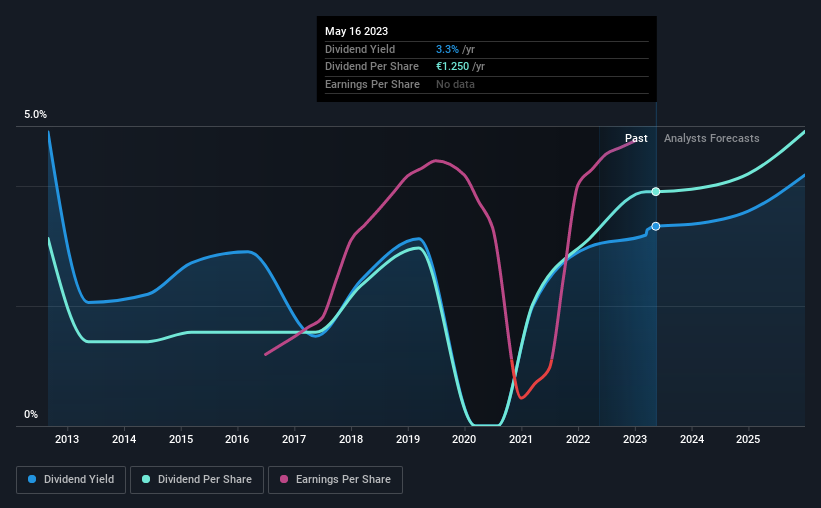Click the 2018 x-axis label
Viewport: 821px width, 508px height.
pyautogui.click(x=351, y=439)
